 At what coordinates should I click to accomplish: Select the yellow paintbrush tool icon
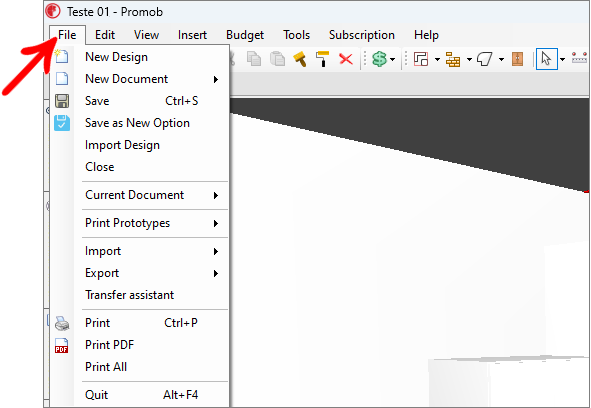click(x=300, y=59)
